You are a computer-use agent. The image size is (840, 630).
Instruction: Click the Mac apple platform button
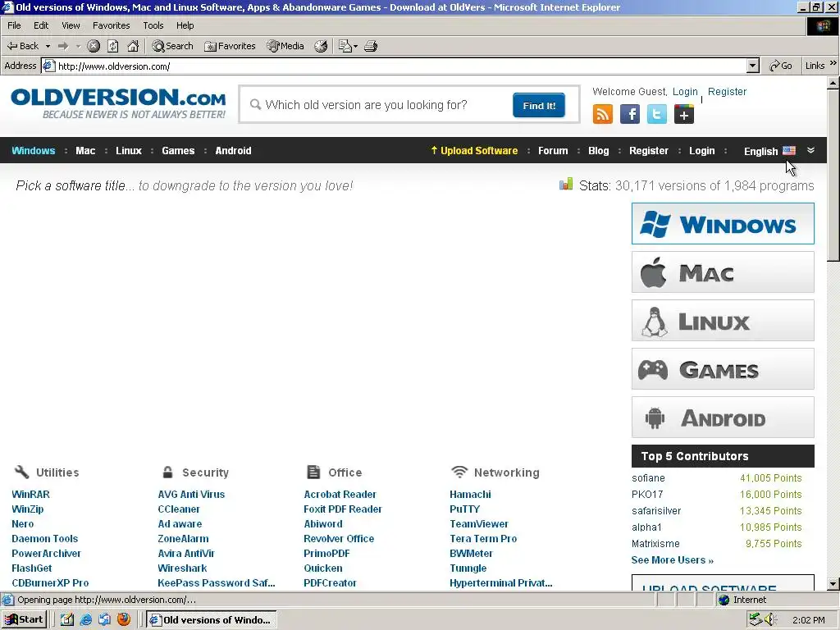point(723,272)
